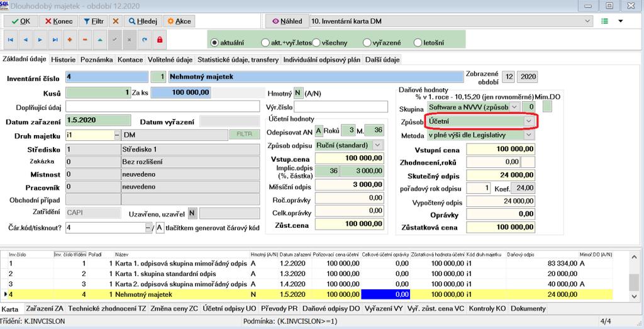Toggle the barcode print A flag
Image resolution: width=644 pixels, height=329 pixels.
(x=160, y=228)
